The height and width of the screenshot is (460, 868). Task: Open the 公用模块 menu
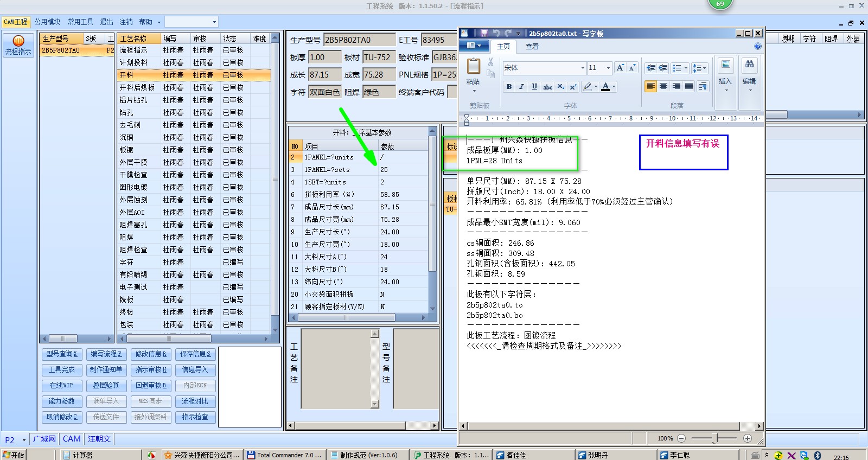[48, 22]
